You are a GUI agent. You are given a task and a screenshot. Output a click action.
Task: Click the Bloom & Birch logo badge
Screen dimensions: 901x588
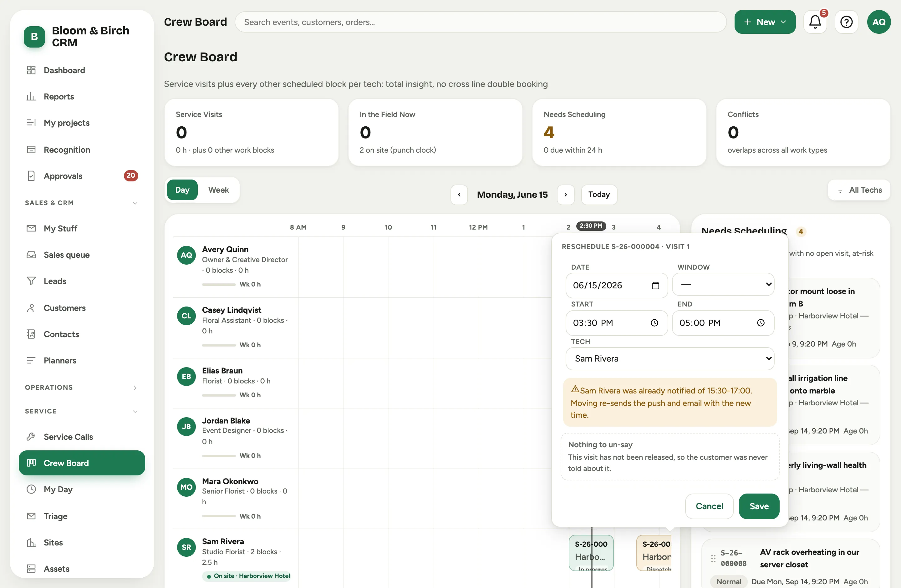(x=34, y=36)
